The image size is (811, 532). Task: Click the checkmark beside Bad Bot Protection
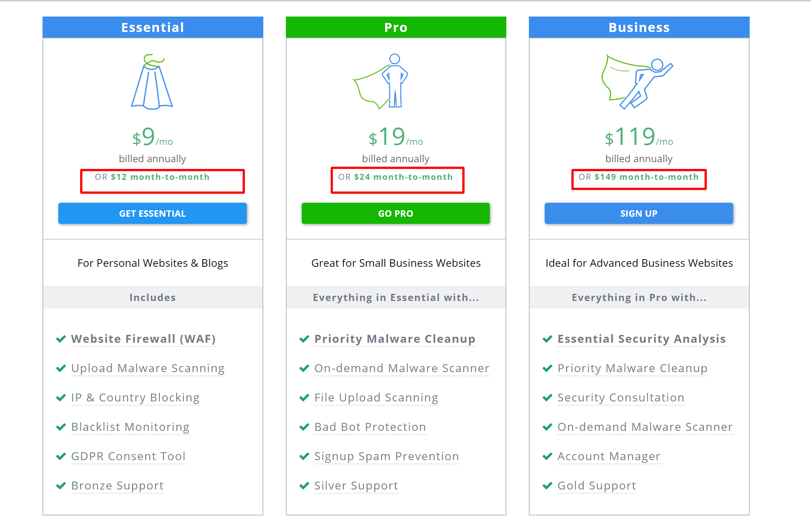coord(304,427)
